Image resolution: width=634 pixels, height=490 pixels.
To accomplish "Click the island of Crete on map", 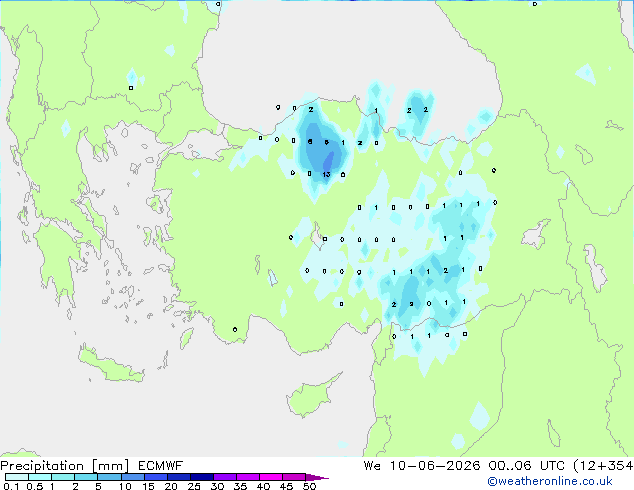I will tap(110, 365).
